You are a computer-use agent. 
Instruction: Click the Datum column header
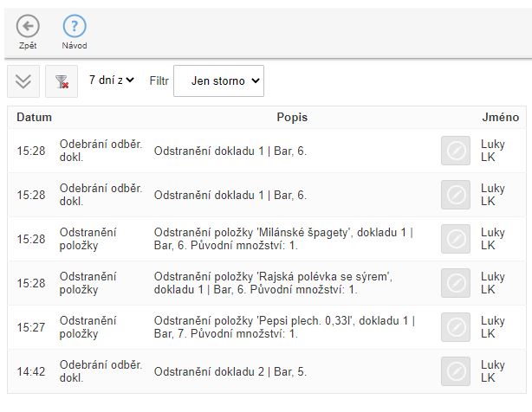(35, 117)
